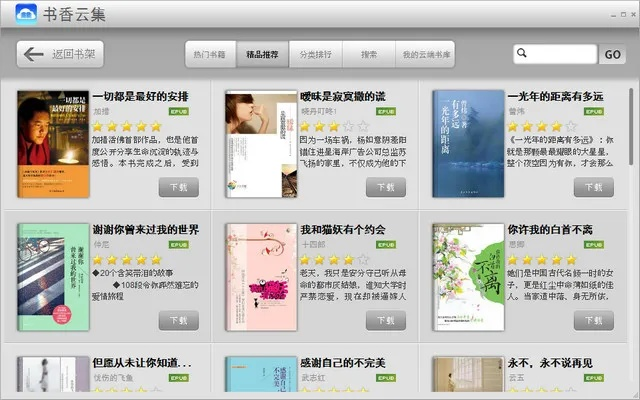Viewport: 640px width, 400px height.
Task: Download 我和猫妖有个约会 book
Action: (385, 320)
